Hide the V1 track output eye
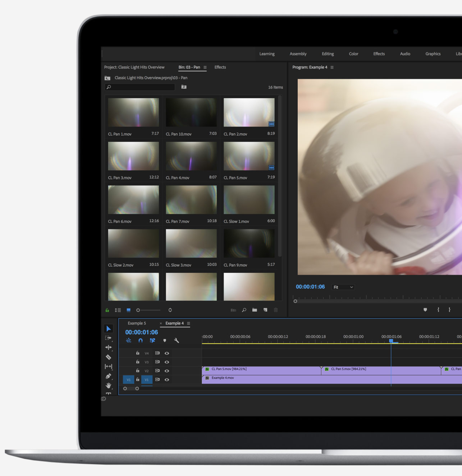This screenshot has height=476, width=462. click(x=167, y=380)
